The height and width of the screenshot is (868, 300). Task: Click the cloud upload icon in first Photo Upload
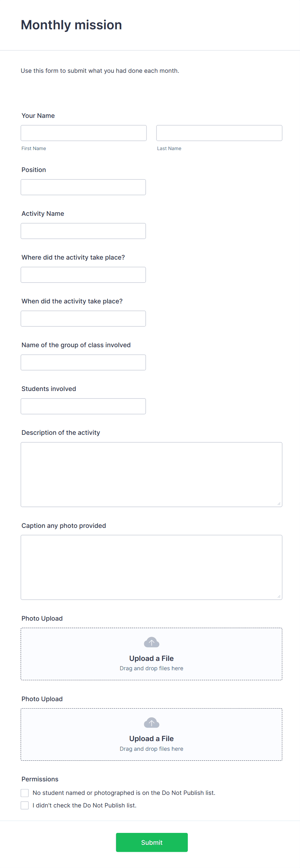(152, 642)
